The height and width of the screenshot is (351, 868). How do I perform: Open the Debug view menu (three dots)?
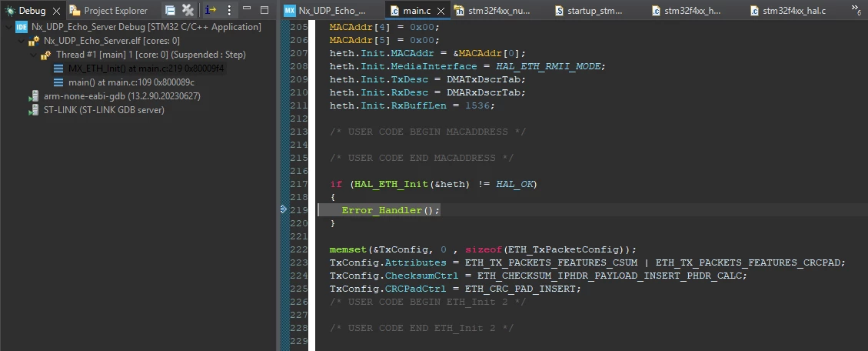[230, 10]
